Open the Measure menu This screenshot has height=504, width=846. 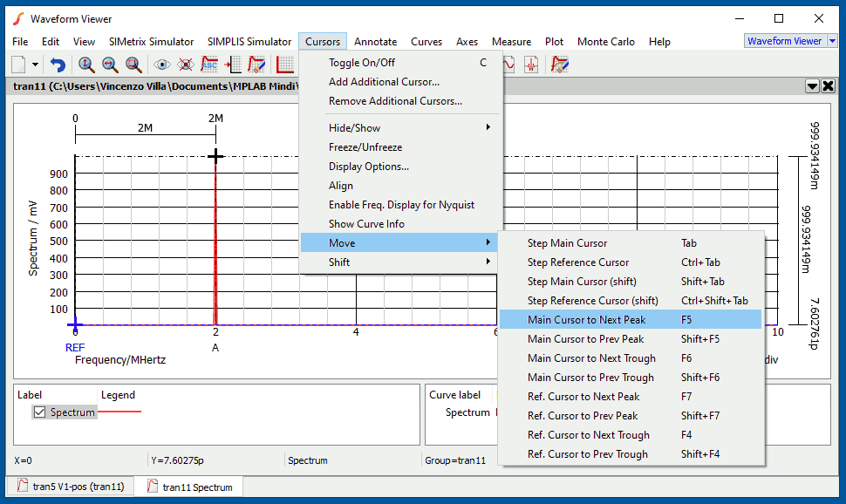(511, 42)
